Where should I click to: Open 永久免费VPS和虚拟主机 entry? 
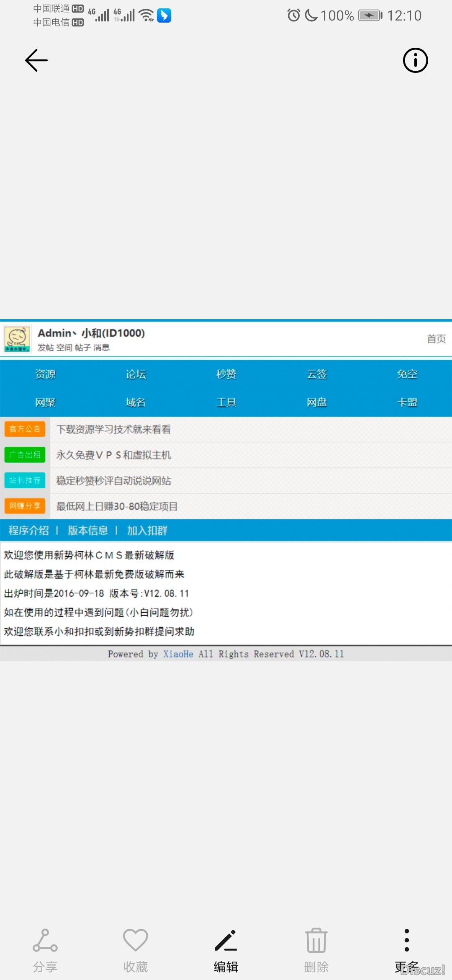[x=113, y=455]
